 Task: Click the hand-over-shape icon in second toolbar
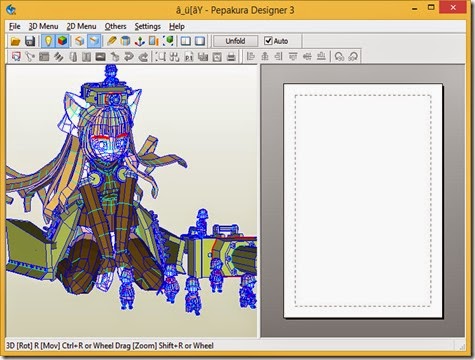115,57
